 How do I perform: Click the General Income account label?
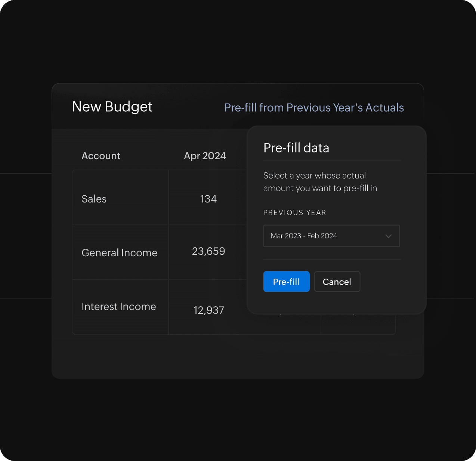119,253
